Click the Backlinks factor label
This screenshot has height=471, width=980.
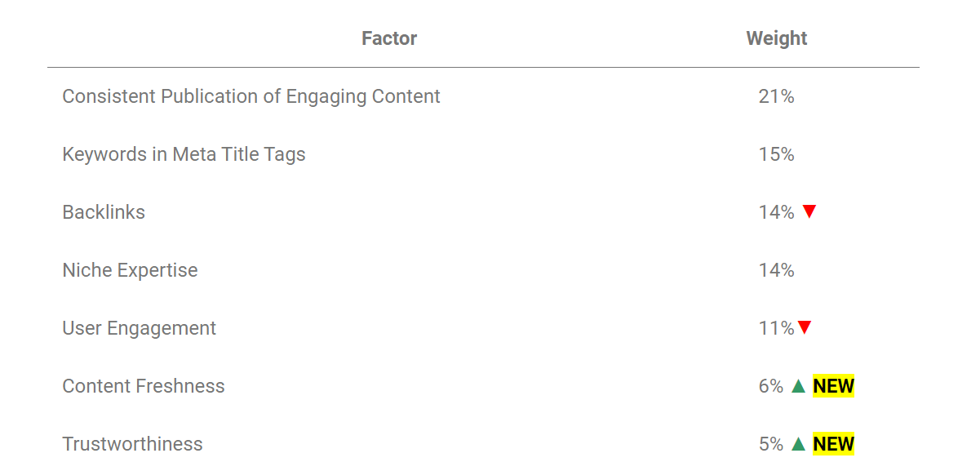point(104,212)
